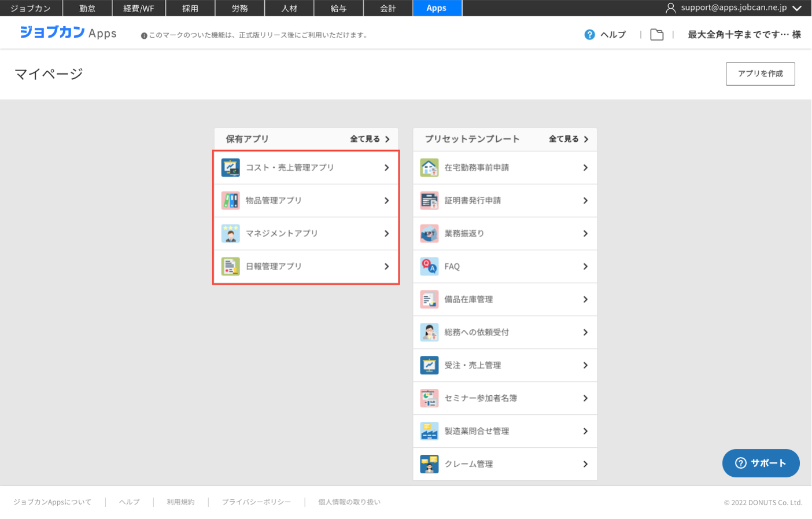Click the folder icon in header
The width and height of the screenshot is (812, 519).
656,35
